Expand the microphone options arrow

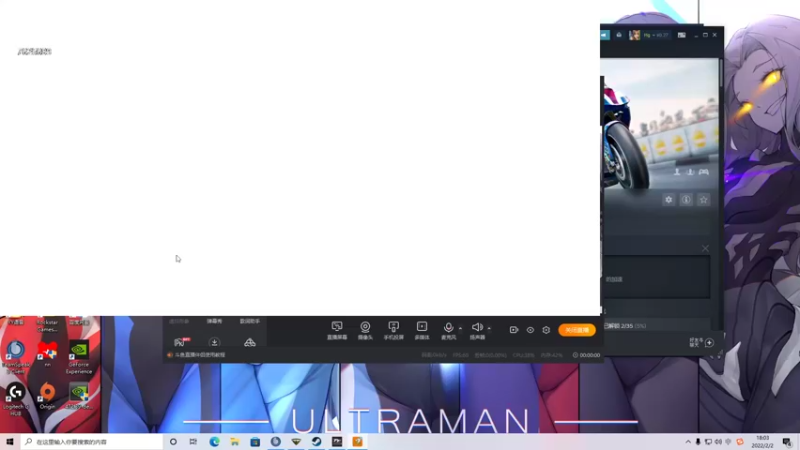click(x=460, y=328)
